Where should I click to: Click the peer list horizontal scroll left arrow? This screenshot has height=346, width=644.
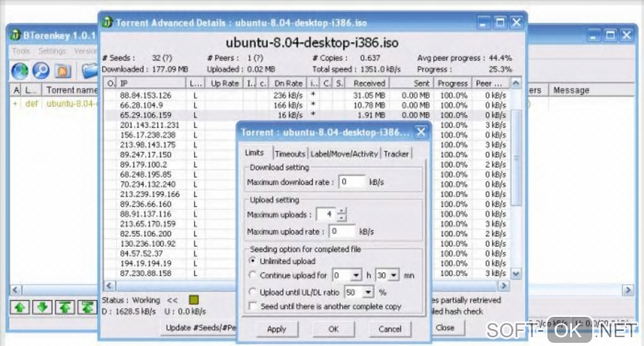[x=109, y=285]
